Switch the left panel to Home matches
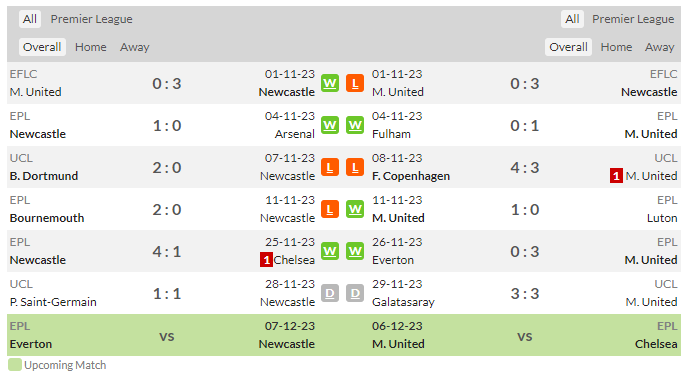The image size is (685, 387). (90, 47)
